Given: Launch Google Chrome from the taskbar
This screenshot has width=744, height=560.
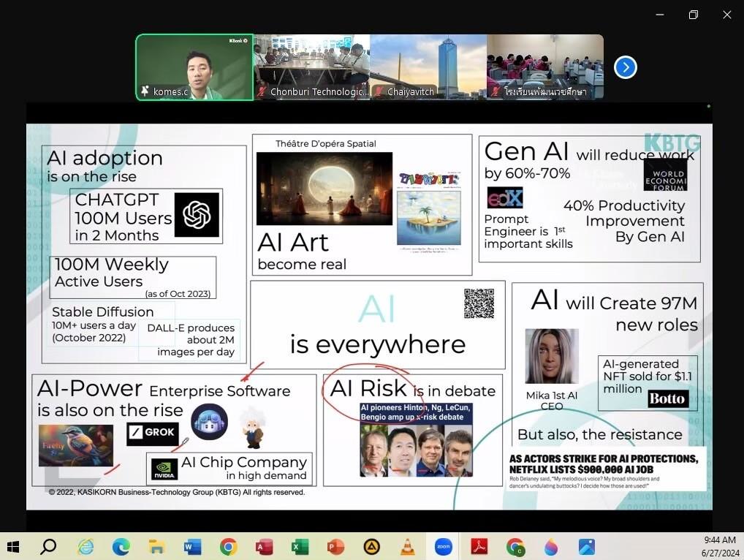Looking at the screenshot, I should point(228,546).
